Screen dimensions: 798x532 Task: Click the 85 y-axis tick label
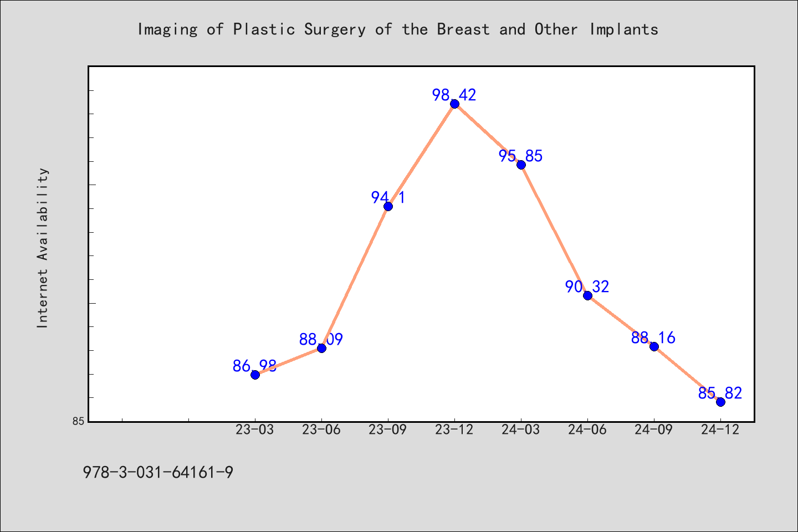[x=79, y=421]
